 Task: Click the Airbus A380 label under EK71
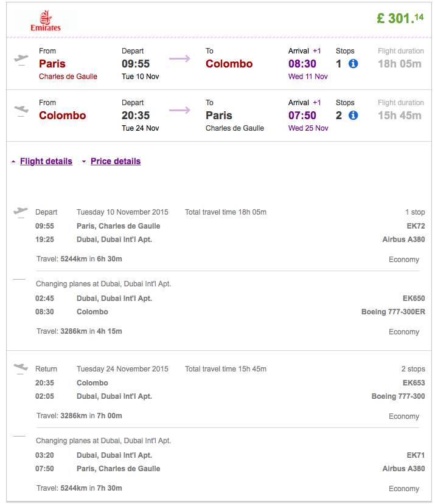click(403, 469)
